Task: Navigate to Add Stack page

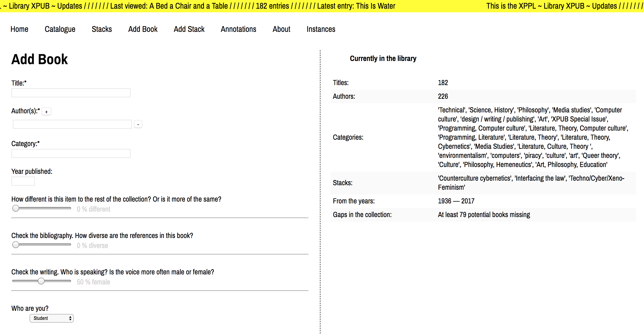Action: [189, 29]
